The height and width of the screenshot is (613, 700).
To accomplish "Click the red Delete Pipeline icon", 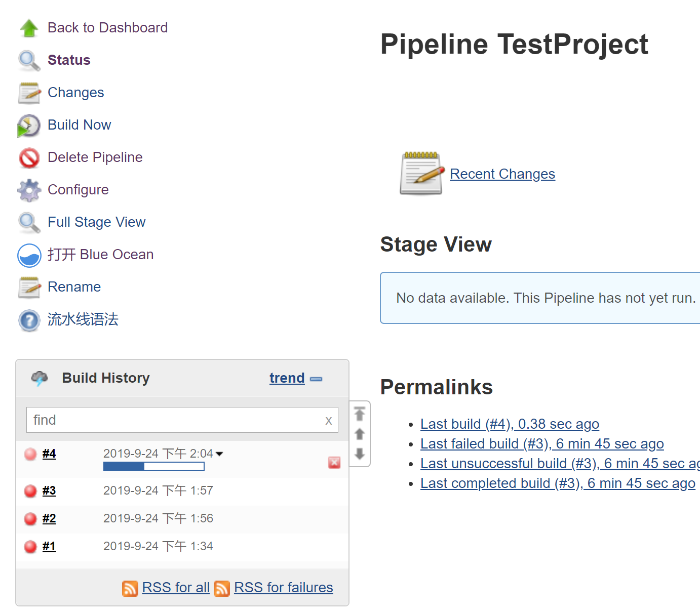I will 29,158.
